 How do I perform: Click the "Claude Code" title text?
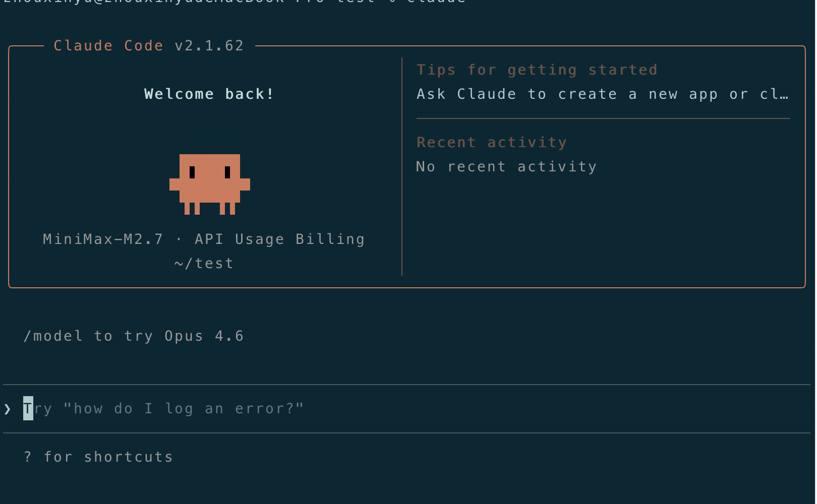(108, 46)
